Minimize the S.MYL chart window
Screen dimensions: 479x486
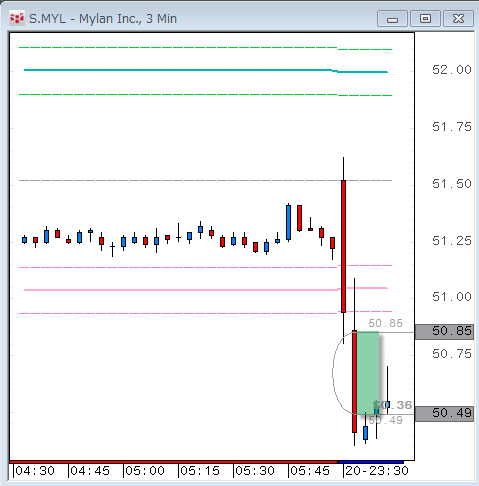coord(392,19)
